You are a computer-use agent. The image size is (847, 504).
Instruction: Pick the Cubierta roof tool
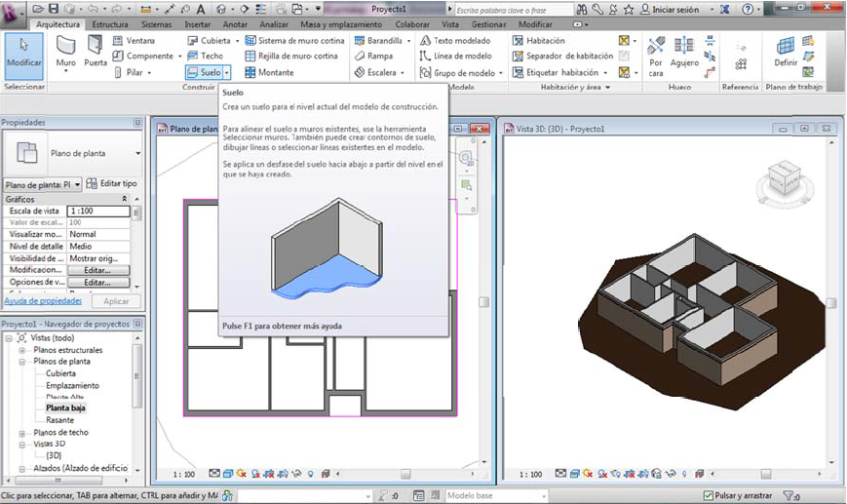(210, 41)
